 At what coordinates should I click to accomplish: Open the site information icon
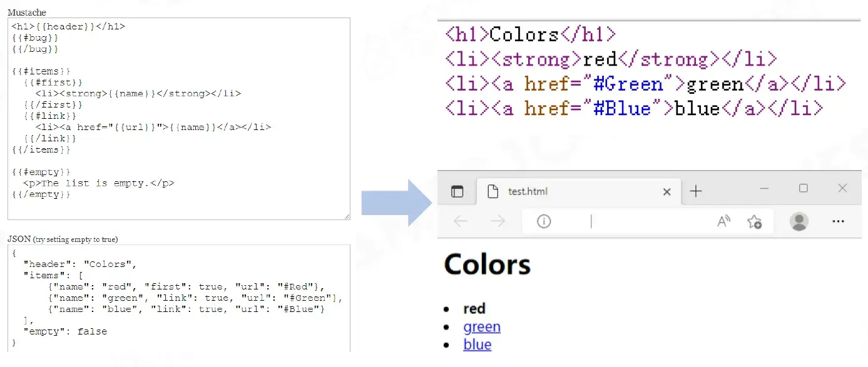point(544,221)
